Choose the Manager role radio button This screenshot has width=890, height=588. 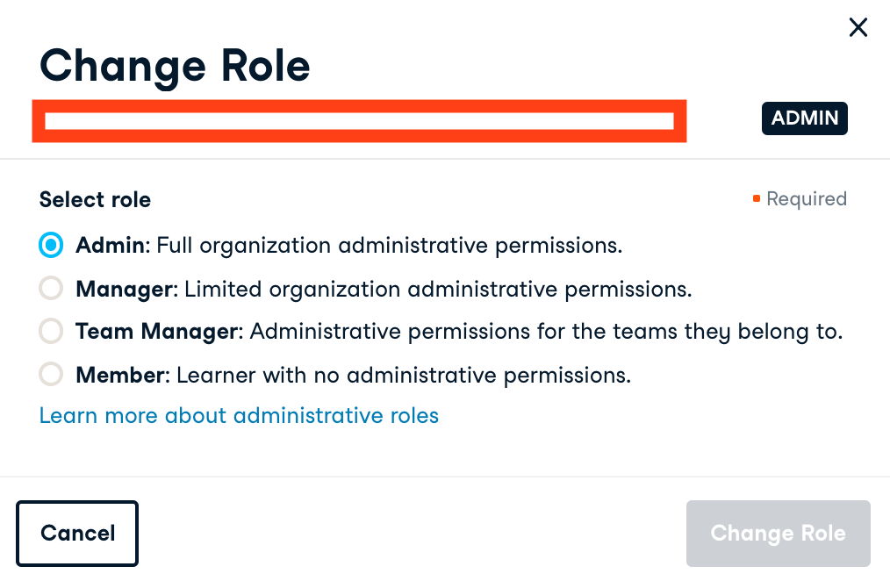[x=51, y=288]
